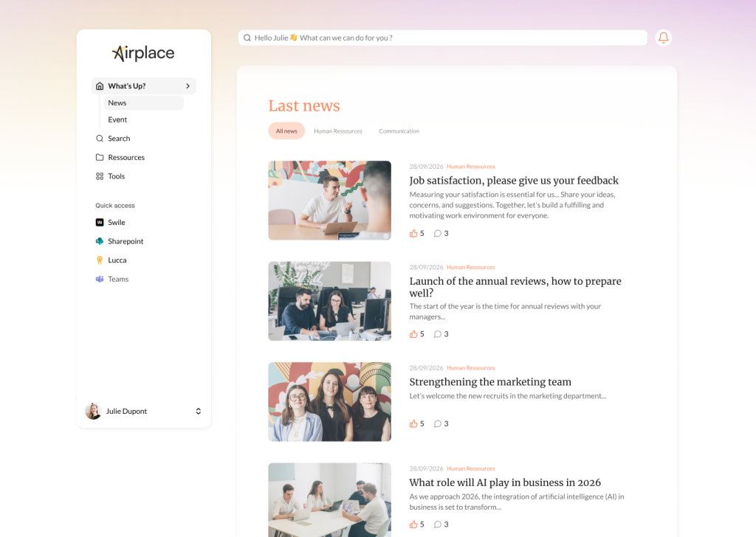Open the Tools menu item
Image resolution: width=756 pixels, height=537 pixels.
click(116, 176)
